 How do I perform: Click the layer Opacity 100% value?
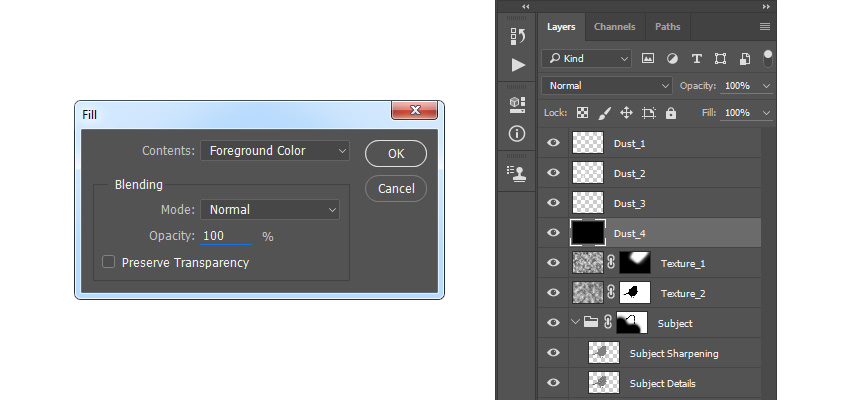click(x=737, y=86)
